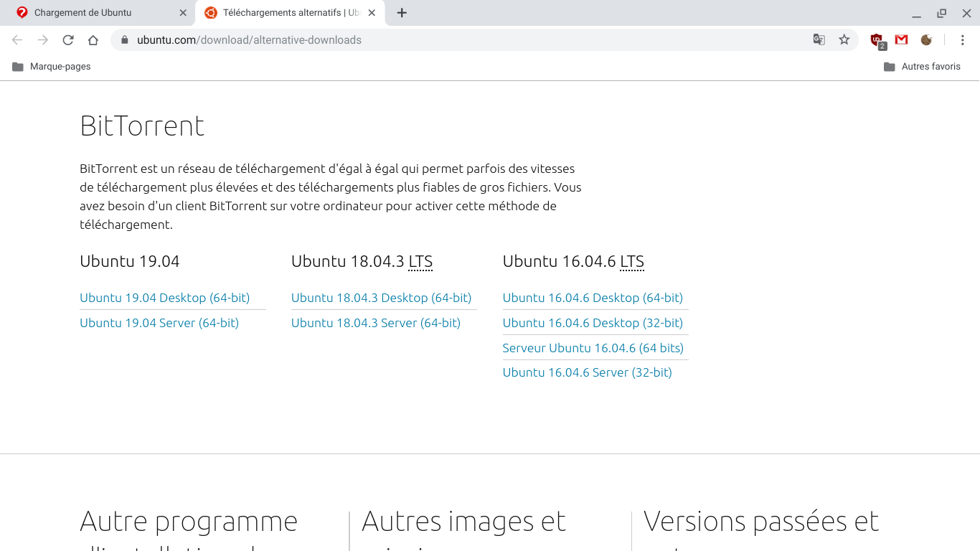Open a new browser tab

point(402,13)
